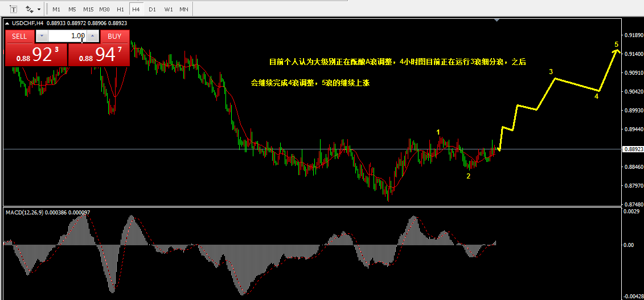The image size is (644, 300).
Task: Switch chart to MN monthly timeframe
Action: (x=183, y=9)
